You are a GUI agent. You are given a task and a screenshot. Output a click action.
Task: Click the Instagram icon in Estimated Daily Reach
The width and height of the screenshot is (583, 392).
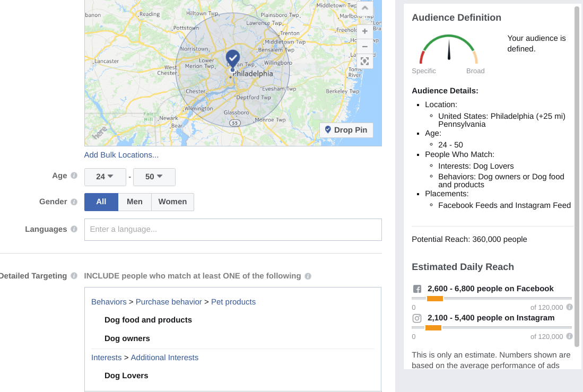pyautogui.click(x=417, y=318)
